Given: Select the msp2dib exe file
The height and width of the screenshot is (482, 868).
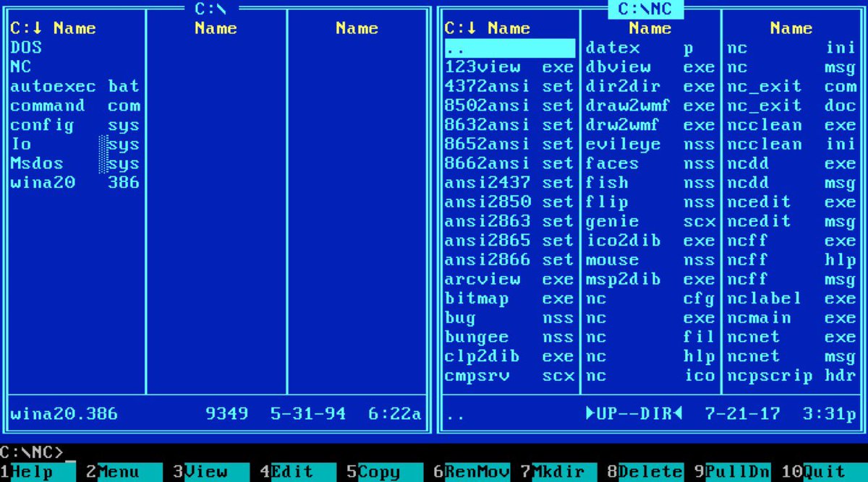Looking at the screenshot, I should 650,279.
